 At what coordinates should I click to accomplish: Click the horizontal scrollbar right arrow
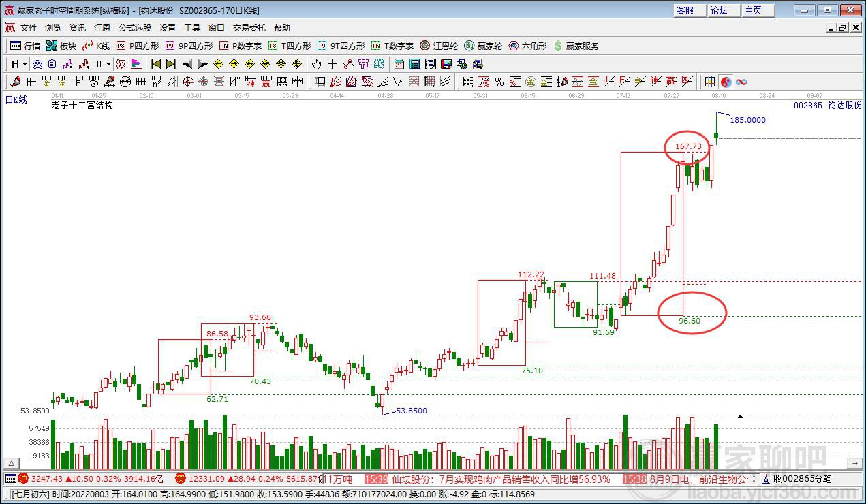click(x=853, y=464)
